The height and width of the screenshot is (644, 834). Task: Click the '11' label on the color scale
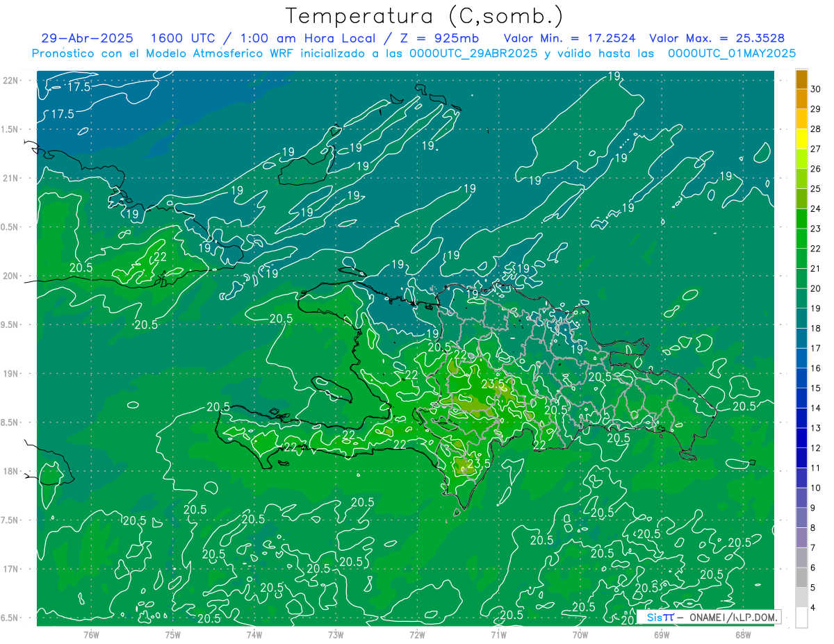point(816,468)
